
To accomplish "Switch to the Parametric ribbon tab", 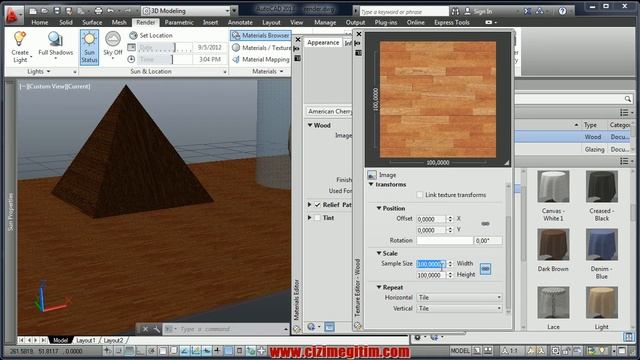I will point(179,22).
